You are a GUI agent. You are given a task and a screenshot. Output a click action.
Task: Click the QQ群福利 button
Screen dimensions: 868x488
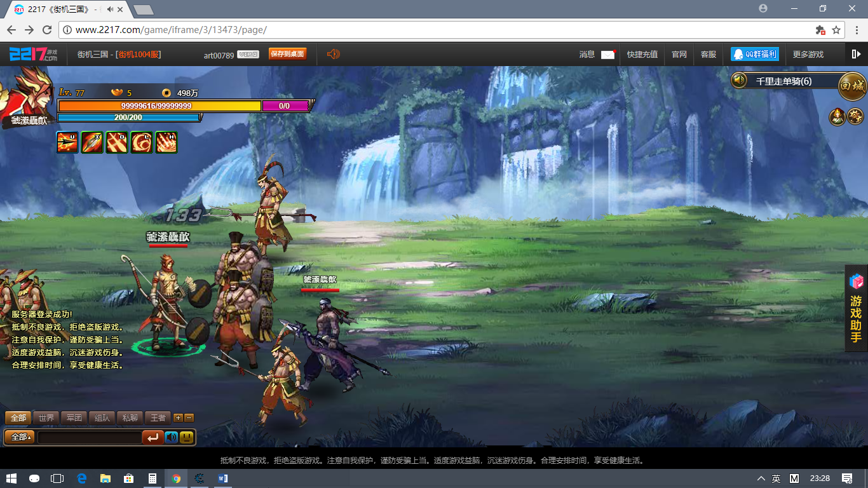[754, 54]
